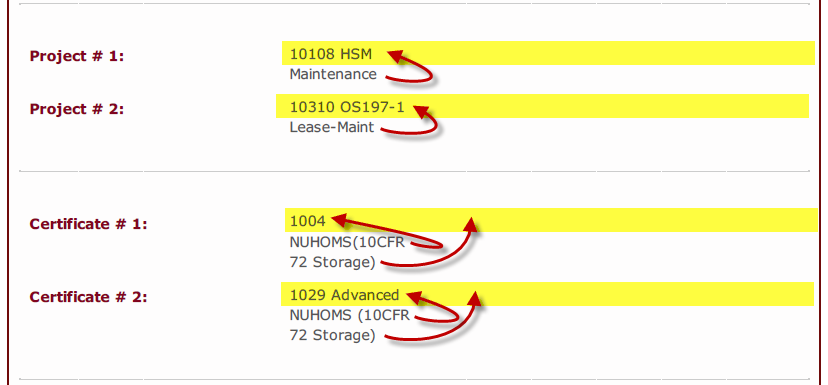Click the Project # 1 label

click(x=77, y=56)
